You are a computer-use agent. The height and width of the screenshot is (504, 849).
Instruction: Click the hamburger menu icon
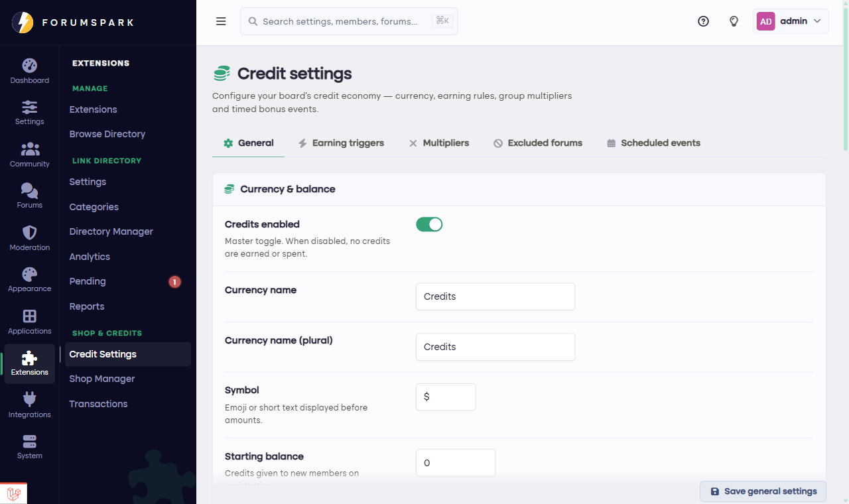click(x=221, y=21)
